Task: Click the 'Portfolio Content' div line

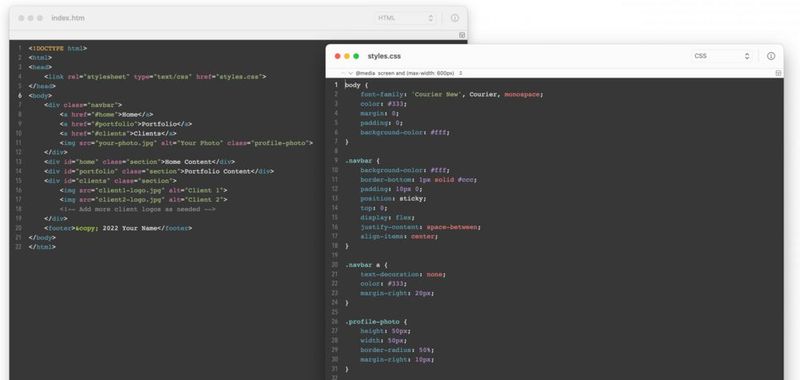Action: pyautogui.click(x=159, y=171)
